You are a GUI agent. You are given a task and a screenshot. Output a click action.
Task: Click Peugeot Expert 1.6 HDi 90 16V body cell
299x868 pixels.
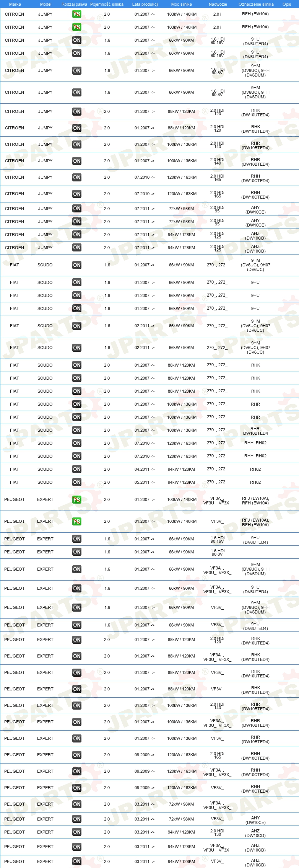tap(217, 539)
